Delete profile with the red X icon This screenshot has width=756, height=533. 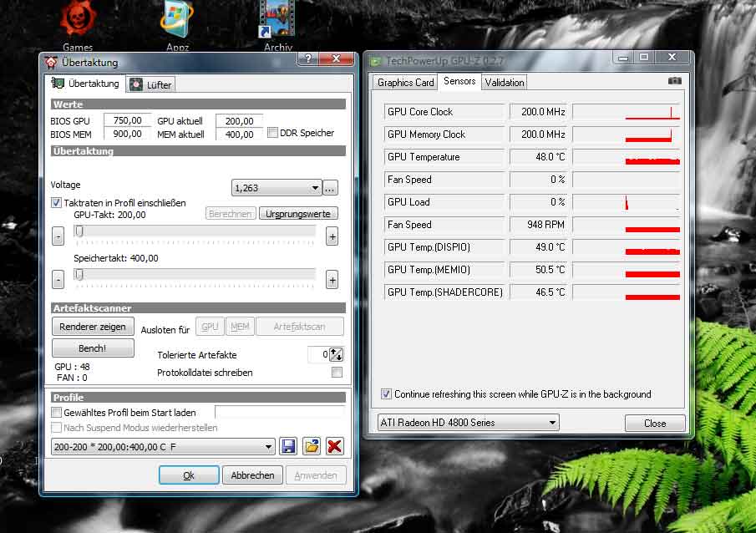point(335,446)
